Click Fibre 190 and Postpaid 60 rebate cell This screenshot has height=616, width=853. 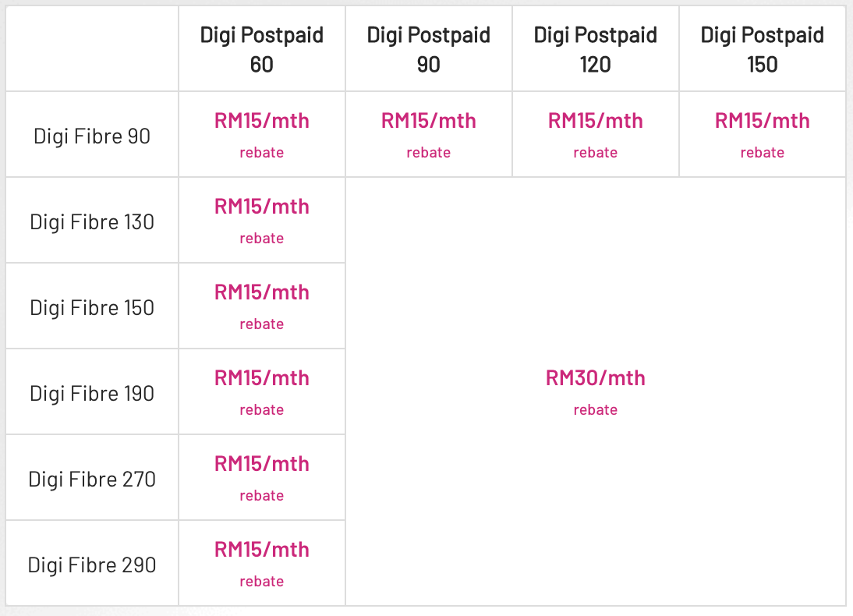(262, 391)
